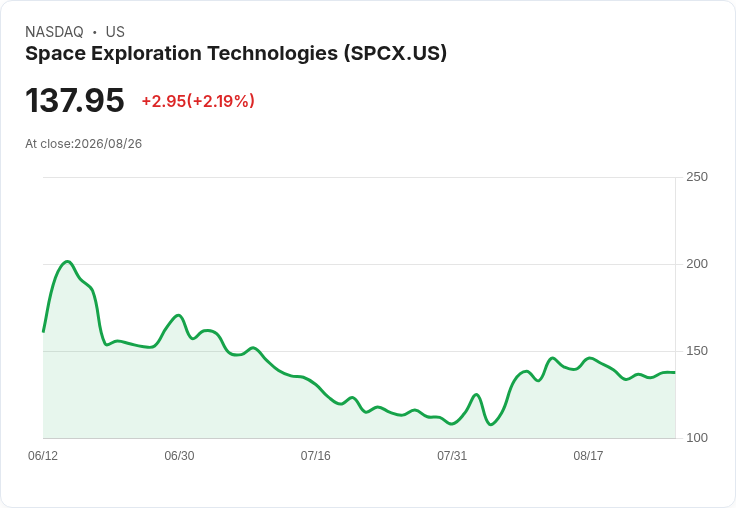Click the At close 2026/08/26 timestamp
The width and height of the screenshot is (736, 508).
(84, 144)
